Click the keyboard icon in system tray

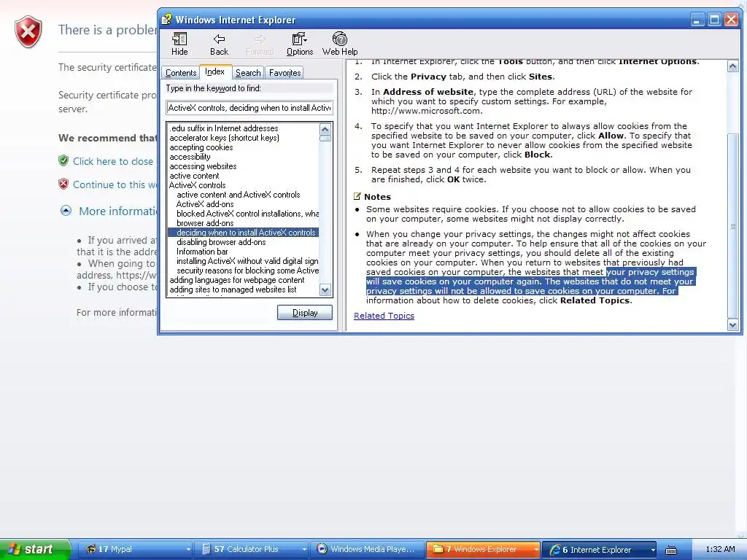[x=671, y=550]
